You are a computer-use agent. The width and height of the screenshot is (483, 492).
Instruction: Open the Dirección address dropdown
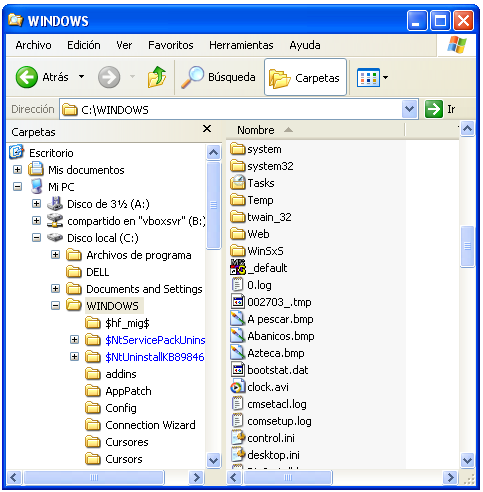point(410,109)
